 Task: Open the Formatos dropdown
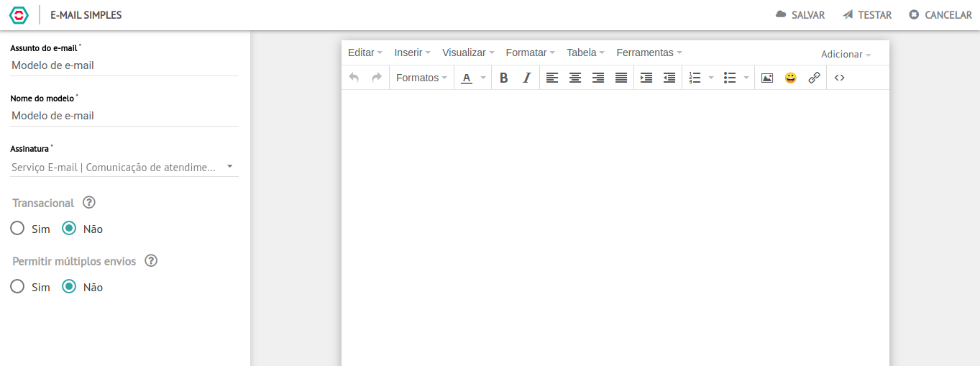[421, 78]
